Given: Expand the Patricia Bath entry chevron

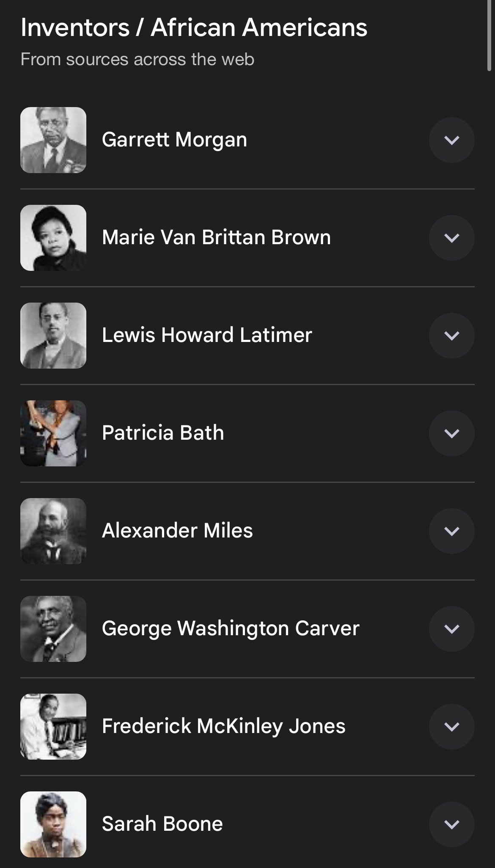Looking at the screenshot, I should pyautogui.click(x=451, y=433).
